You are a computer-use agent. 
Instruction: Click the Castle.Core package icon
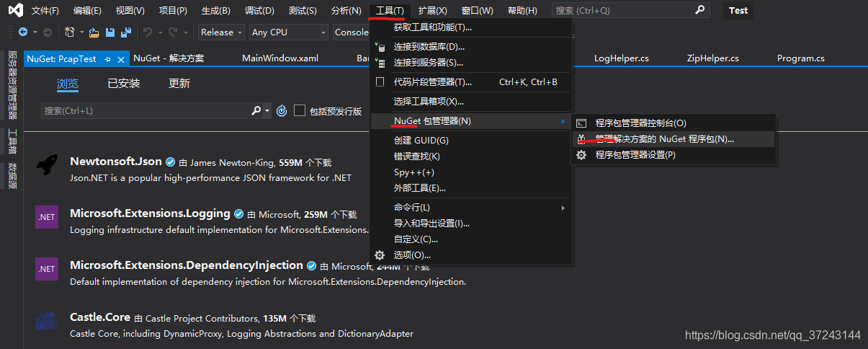47,321
